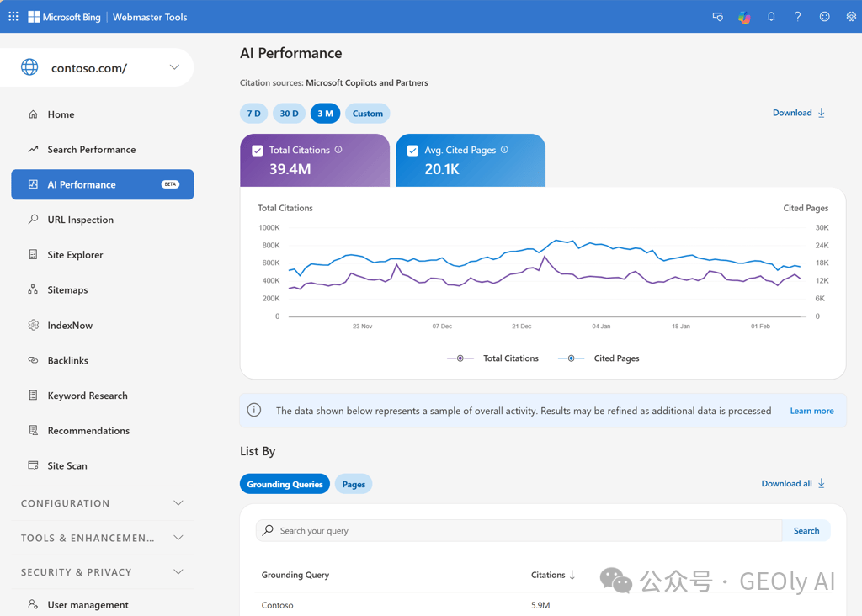Click the smiley feedback icon

[825, 17]
